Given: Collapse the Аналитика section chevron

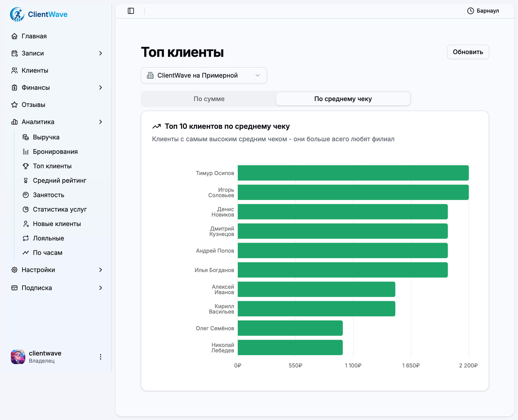Looking at the screenshot, I should (x=100, y=122).
